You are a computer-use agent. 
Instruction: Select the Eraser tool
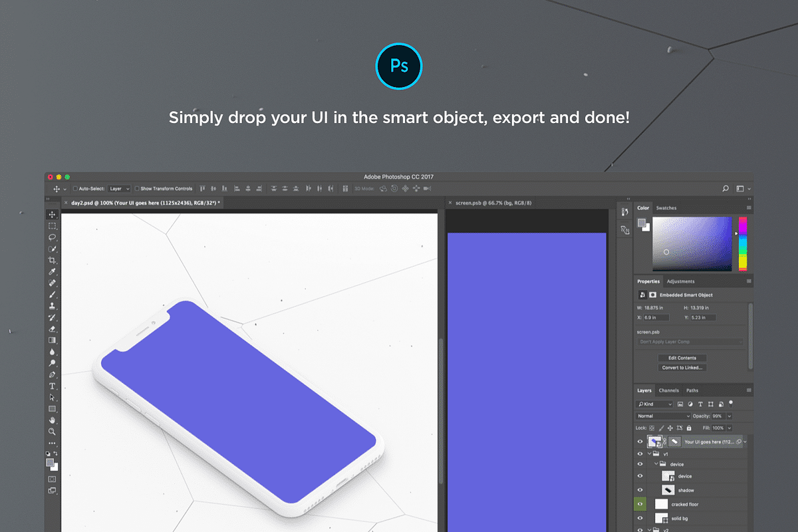[52, 329]
